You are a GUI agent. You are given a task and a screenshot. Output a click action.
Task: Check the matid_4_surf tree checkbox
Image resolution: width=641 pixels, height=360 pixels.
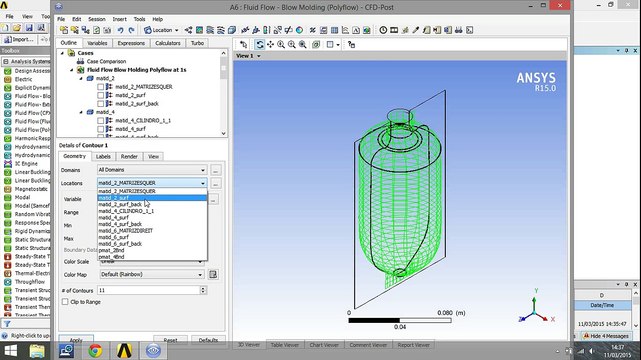101,129
